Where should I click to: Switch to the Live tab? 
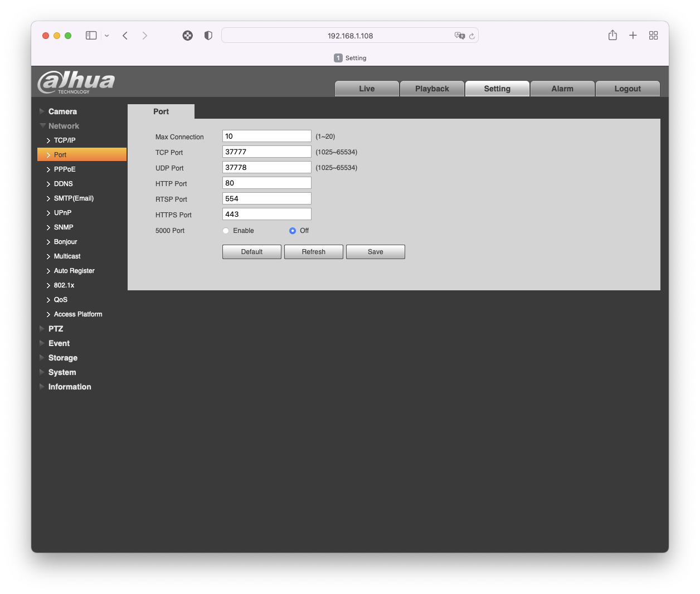(x=367, y=89)
